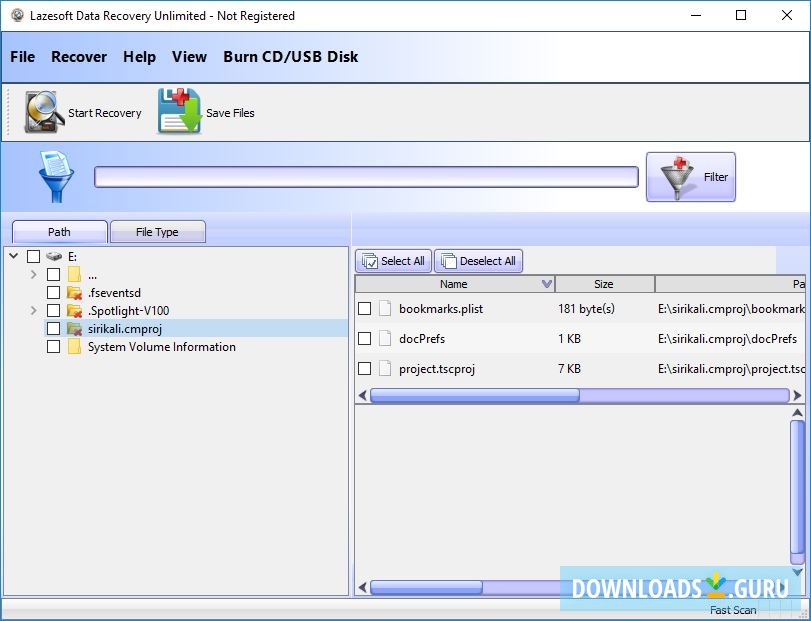Check the docPrefs file checkbox
The width and height of the screenshot is (811, 621).
click(365, 339)
